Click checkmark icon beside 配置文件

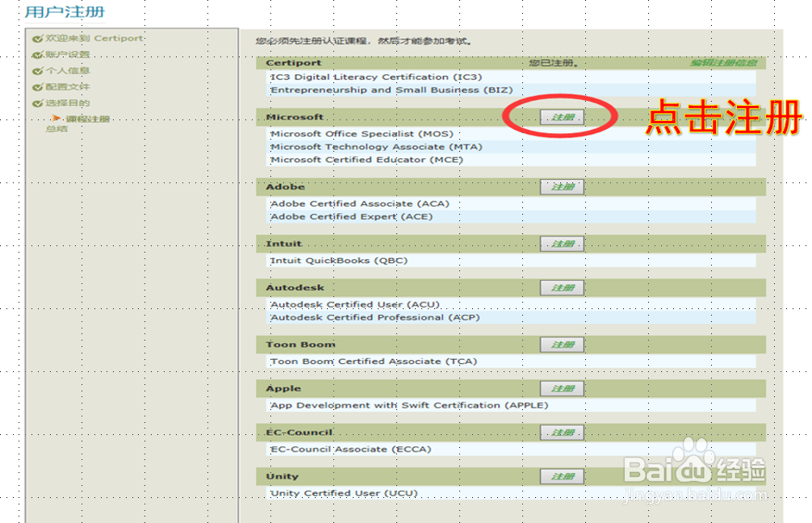pos(38,87)
